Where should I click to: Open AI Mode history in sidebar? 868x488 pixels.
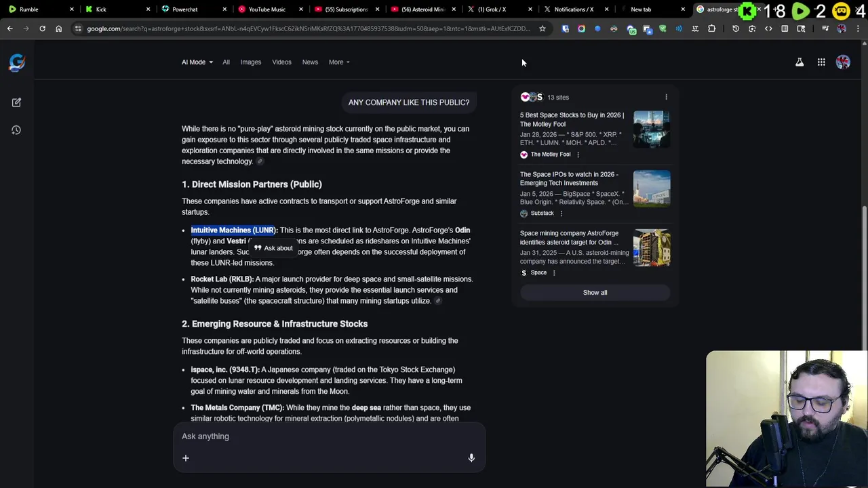[x=16, y=130]
